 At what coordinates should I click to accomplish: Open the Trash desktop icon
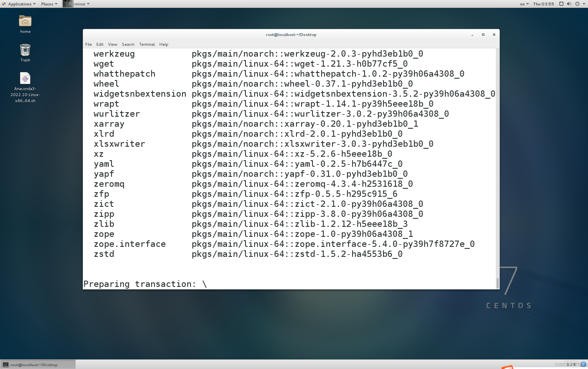pyautogui.click(x=25, y=50)
